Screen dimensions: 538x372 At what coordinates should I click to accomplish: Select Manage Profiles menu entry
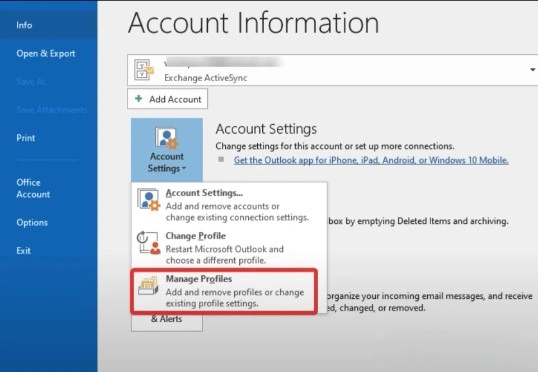pos(224,291)
